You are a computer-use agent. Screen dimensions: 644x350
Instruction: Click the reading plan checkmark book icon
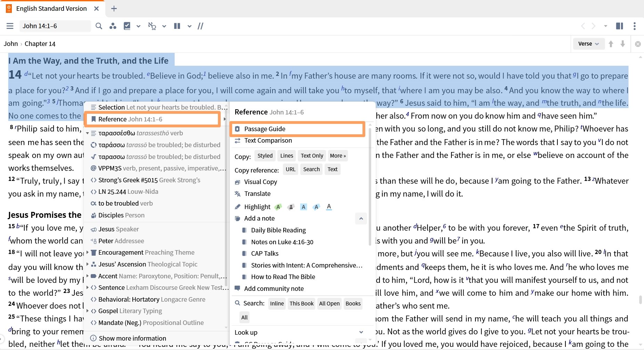tap(127, 26)
